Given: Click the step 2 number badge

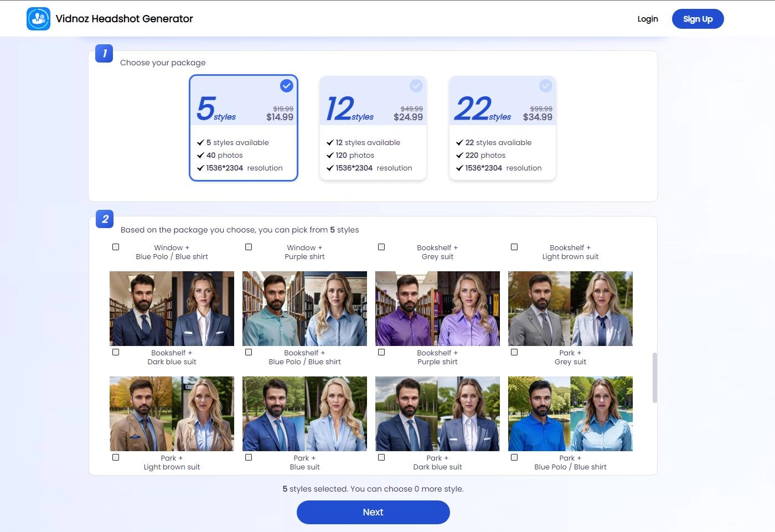Looking at the screenshot, I should (105, 219).
